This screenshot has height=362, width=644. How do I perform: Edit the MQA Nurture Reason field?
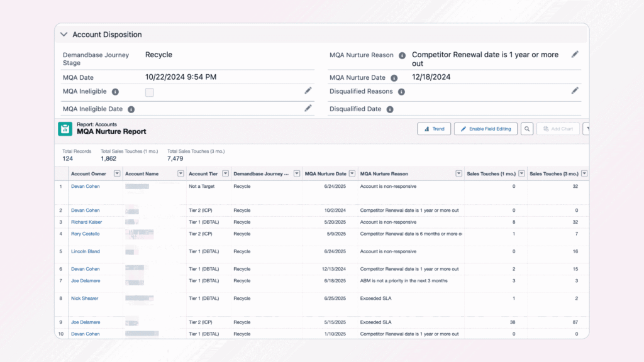pos(574,54)
